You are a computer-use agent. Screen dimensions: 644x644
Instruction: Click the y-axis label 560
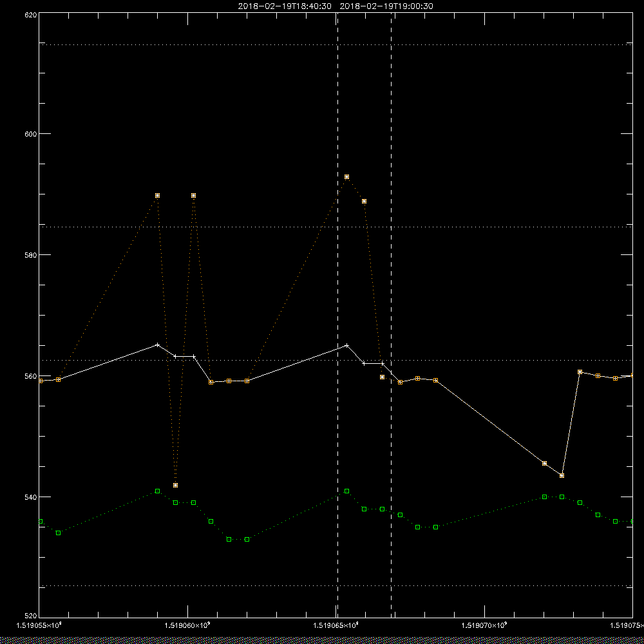31,376
